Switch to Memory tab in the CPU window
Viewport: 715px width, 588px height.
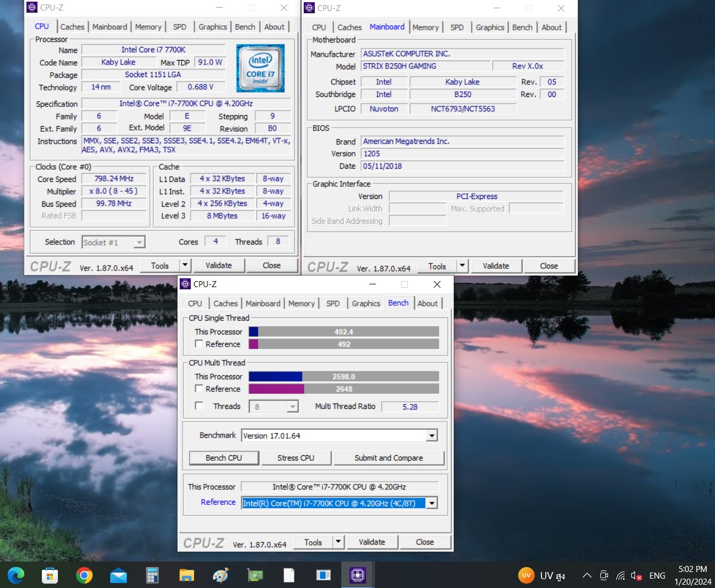click(x=148, y=27)
